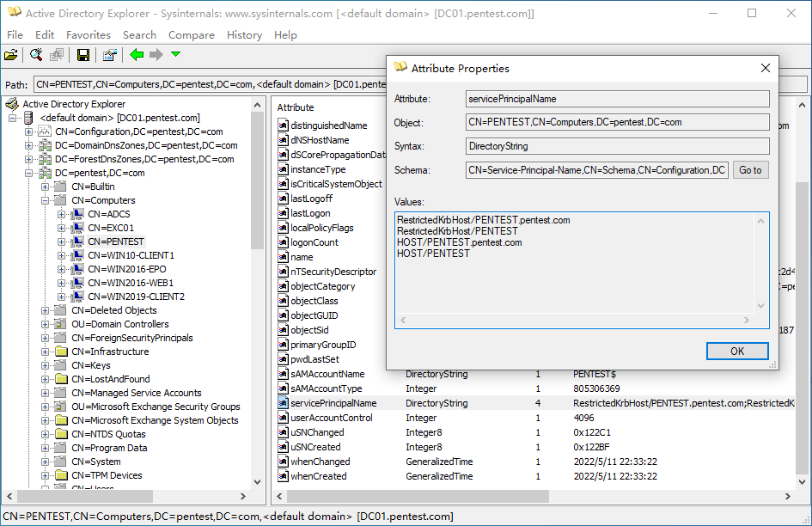This screenshot has height=526, width=812.
Task: Select CN=WIN2019-CLIENT2 tree item
Action: click(x=137, y=297)
